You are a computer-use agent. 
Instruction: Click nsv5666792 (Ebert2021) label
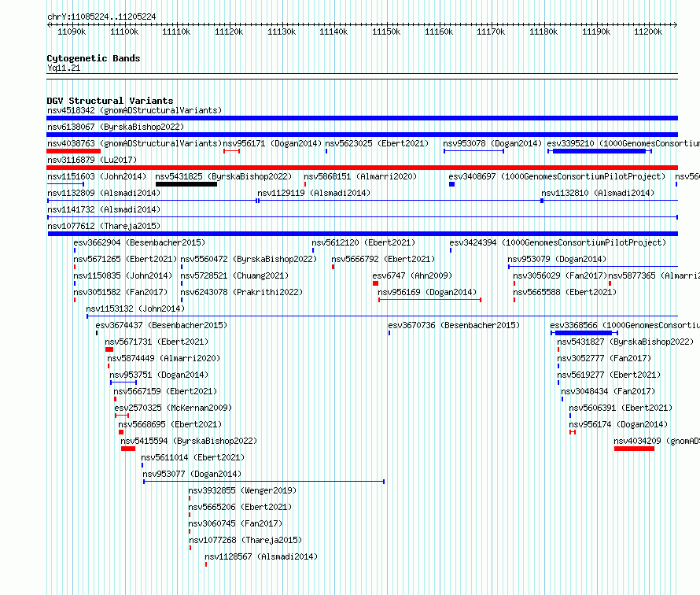coord(383,259)
